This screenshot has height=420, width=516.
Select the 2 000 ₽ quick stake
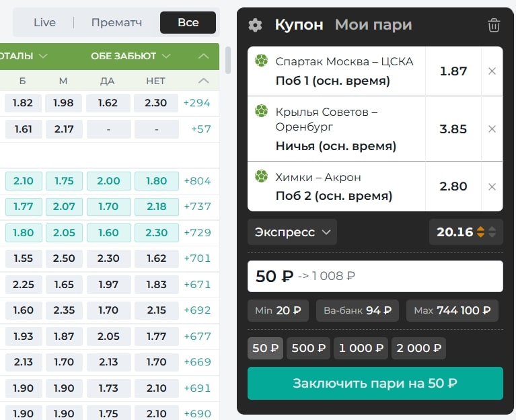(418, 348)
